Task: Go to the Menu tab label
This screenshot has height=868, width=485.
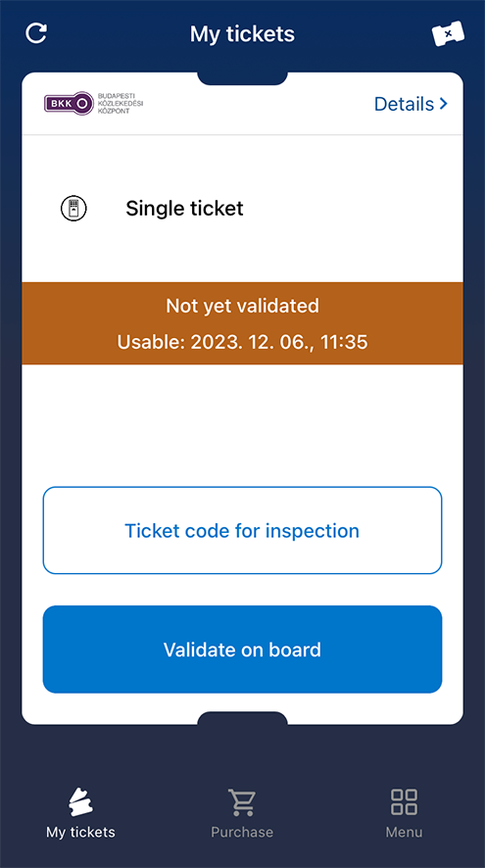Action: tap(404, 832)
